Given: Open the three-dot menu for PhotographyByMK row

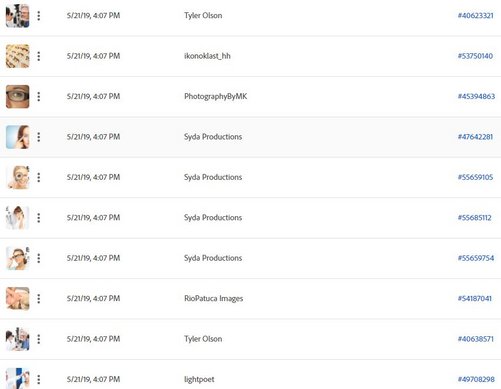Looking at the screenshot, I should [x=39, y=96].
